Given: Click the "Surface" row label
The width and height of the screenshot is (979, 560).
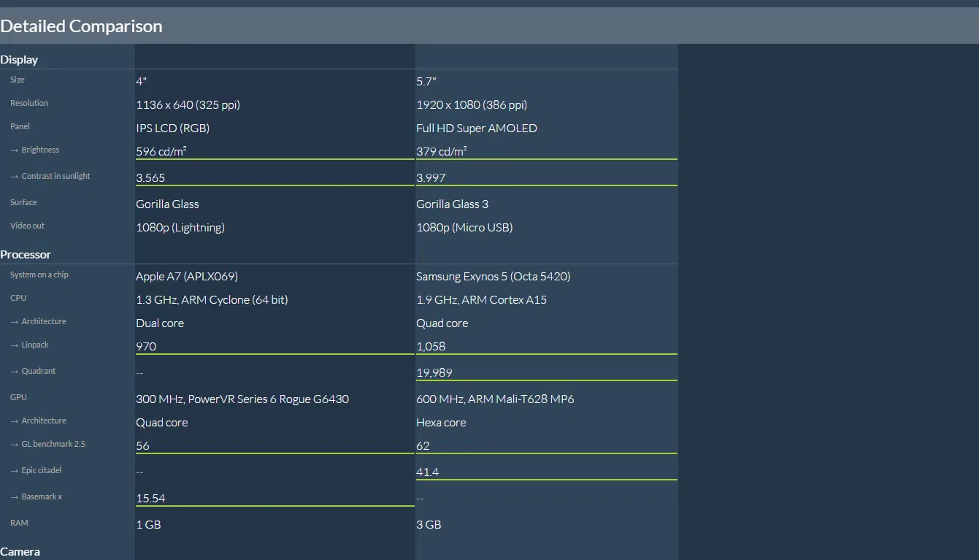Looking at the screenshot, I should click(x=23, y=202).
